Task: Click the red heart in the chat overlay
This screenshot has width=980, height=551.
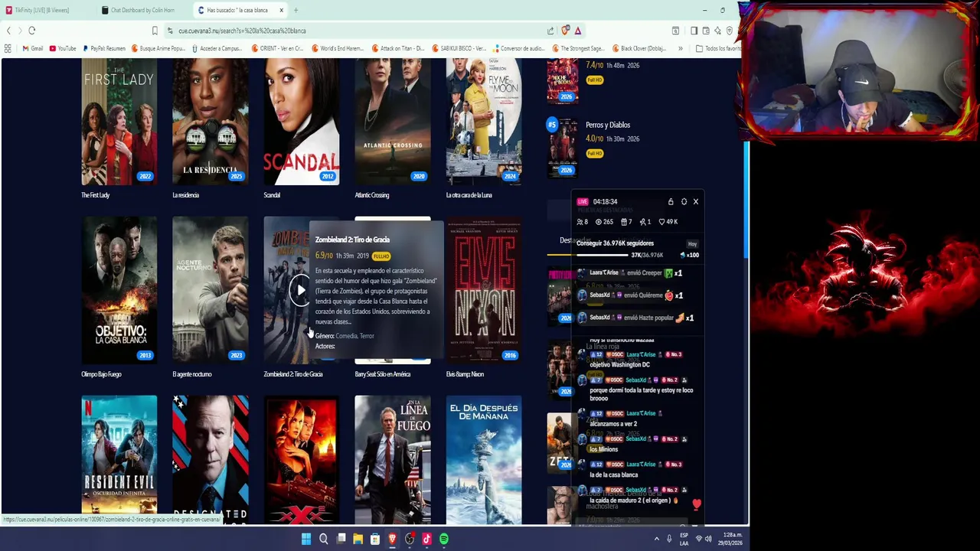Action: coord(697,504)
